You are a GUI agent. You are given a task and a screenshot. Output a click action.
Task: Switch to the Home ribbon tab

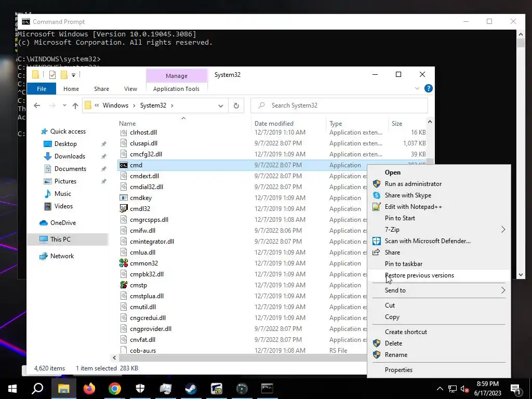coord(71,89)
